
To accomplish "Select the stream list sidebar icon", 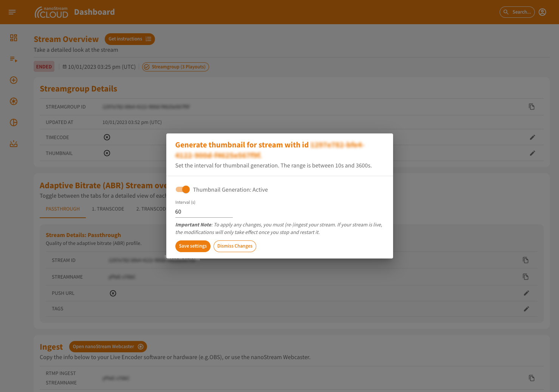I will 13,59.
